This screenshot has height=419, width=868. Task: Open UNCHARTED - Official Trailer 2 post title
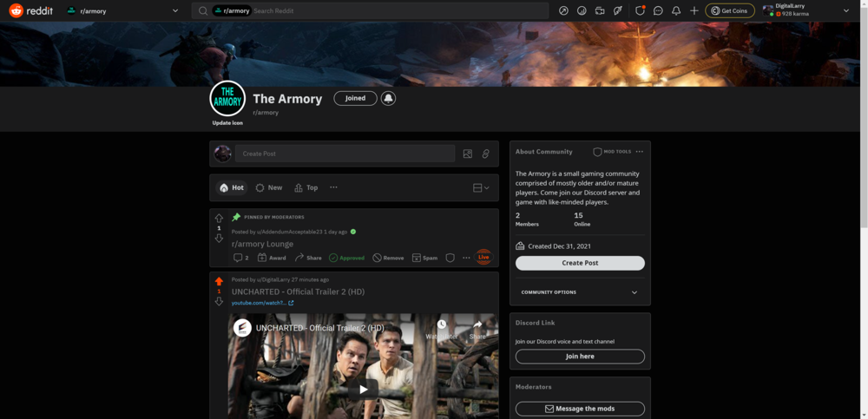[298, 291]
